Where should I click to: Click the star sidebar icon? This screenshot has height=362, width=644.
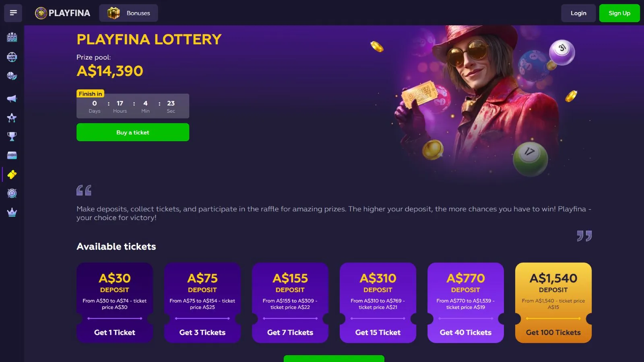(x=12, y=118)
